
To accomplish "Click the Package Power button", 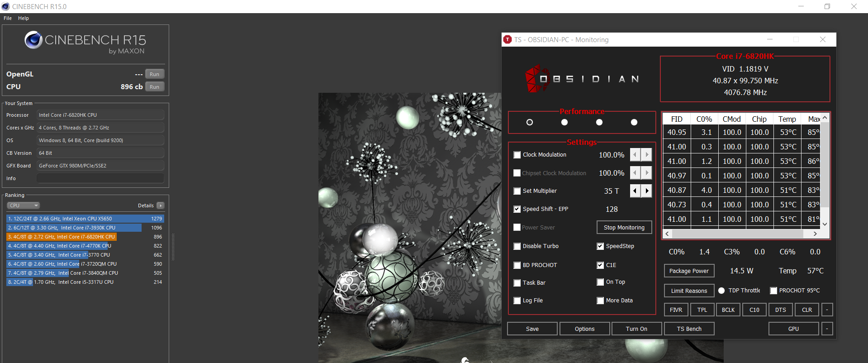I will pyautogui.click(x=689, y=271).
